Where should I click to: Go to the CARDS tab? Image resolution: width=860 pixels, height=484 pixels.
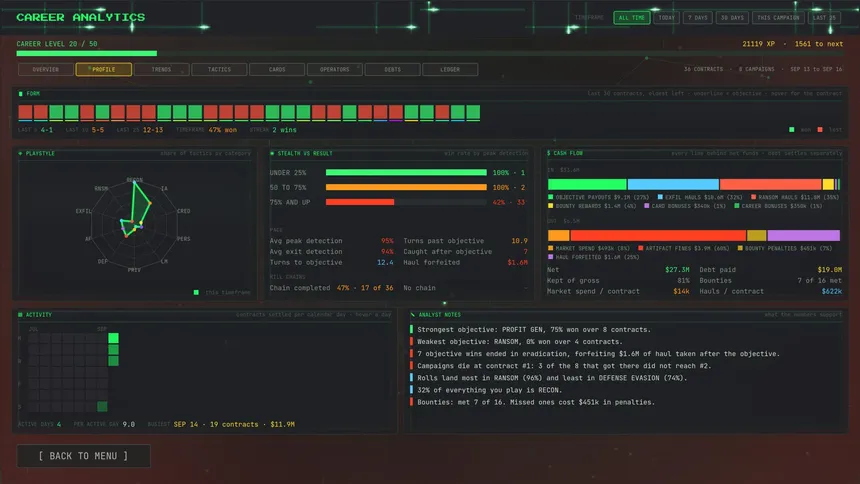[277, 70]
